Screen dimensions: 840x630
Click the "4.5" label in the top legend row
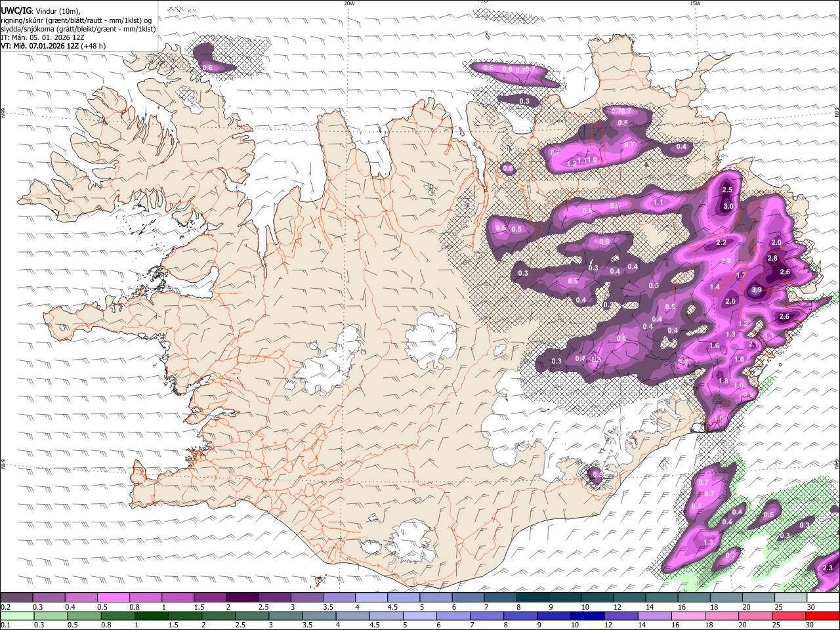393,607
